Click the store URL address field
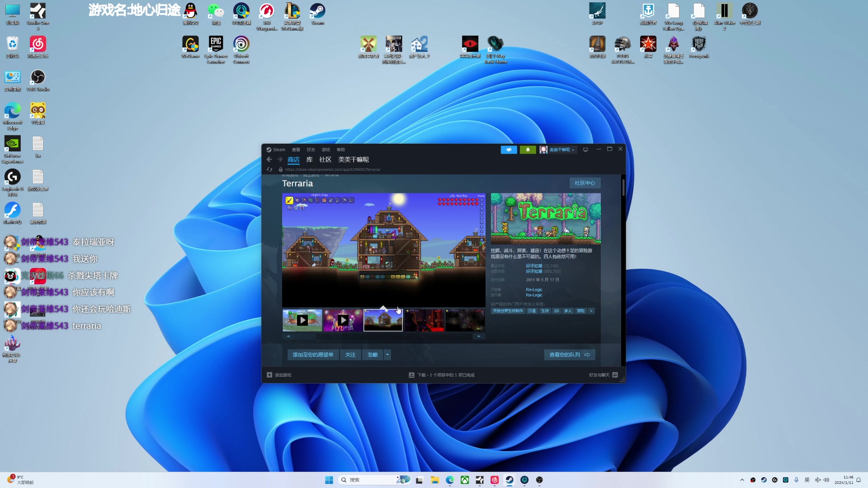 [x=332, y=169]
